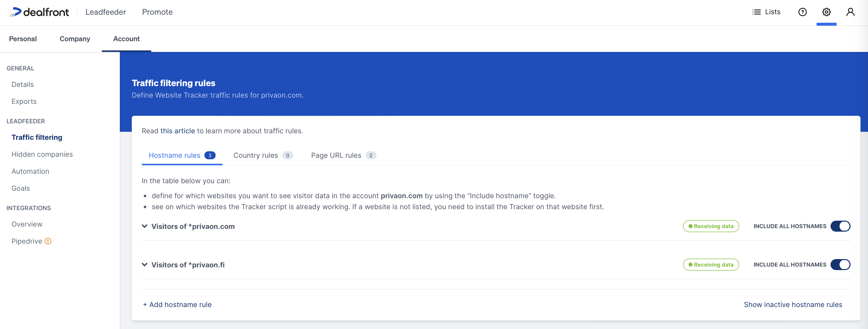Select the Account tab
Screen dimensions: 868x329
point(126,39)
